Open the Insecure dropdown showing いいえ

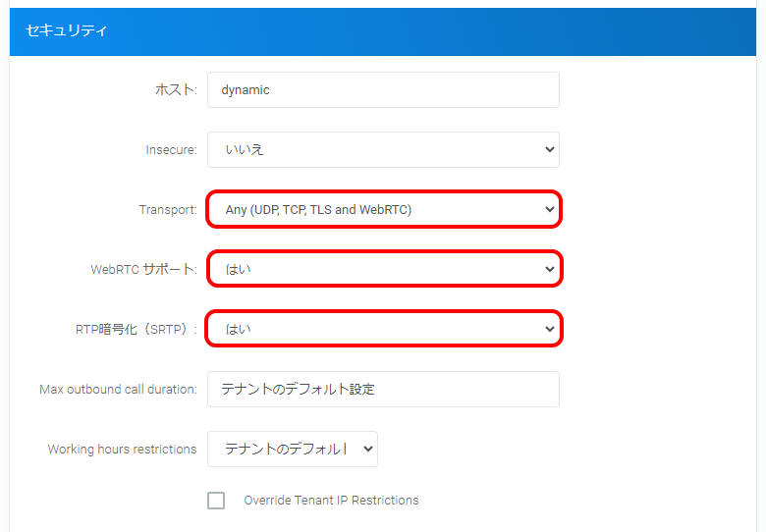coord(383,150)
